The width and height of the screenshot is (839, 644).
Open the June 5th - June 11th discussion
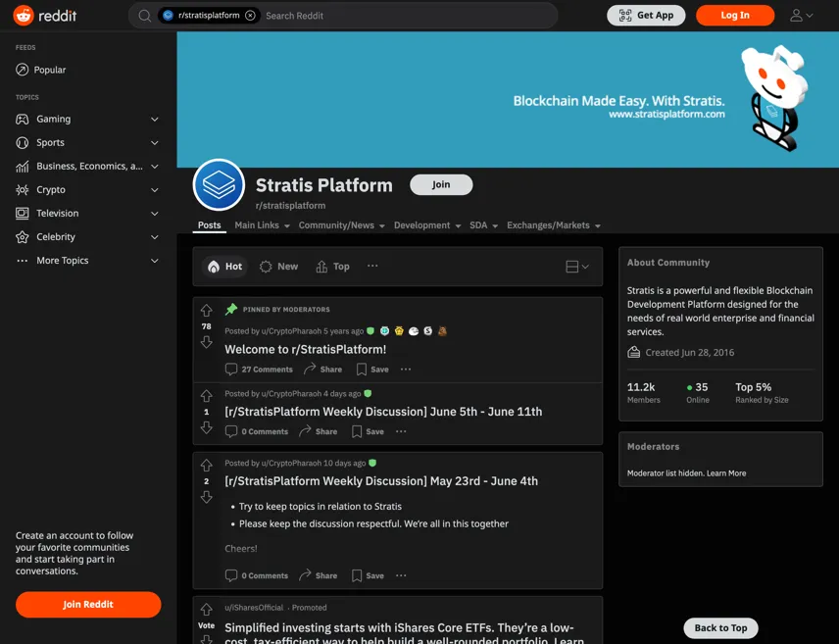[383, 412]
